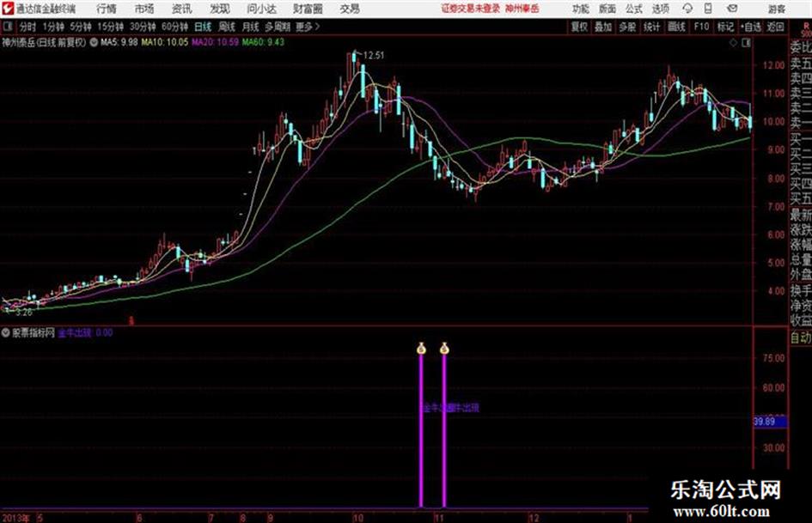812x523 pixels.
Task: Add stock via 自选 button
Action: [x=751, y=27]
